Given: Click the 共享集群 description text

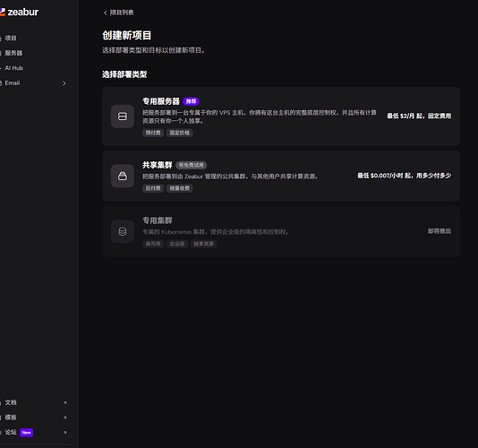Looking at the screenshot, I should click(x=231, y=177).
